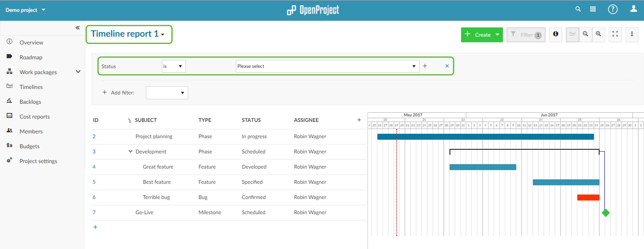The height and width of the screenshot is (249, 644).
Task: Zoom in on the Gantt timeline
Action: click(598, 34)
